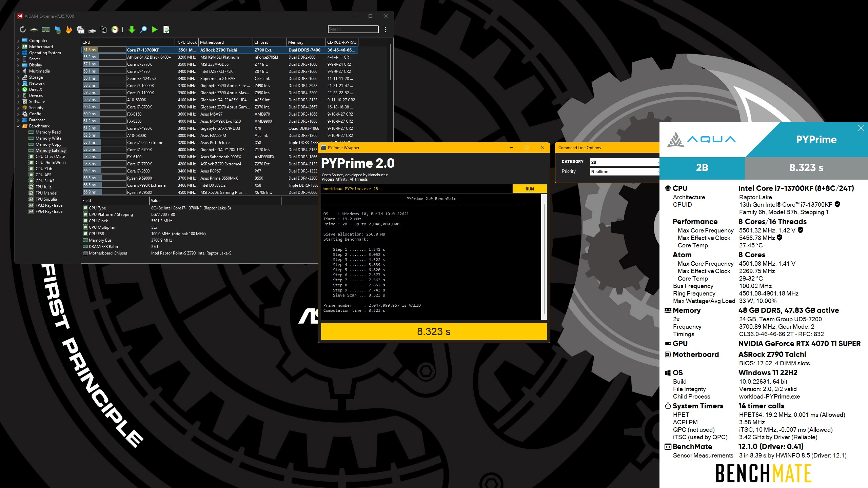Click the PYPrime output vertical scrollbar
The image size is (868, 488).
pos(544,257)
